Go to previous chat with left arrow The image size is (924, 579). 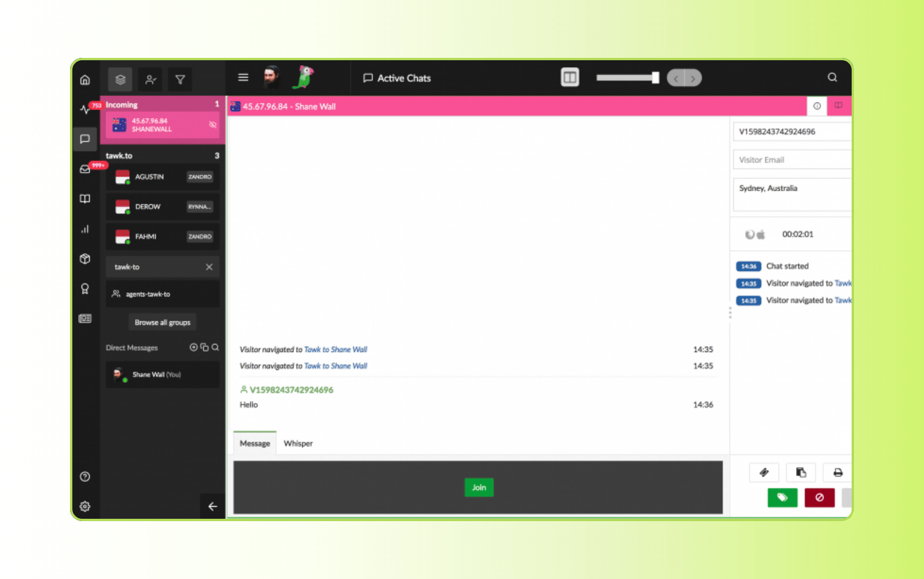click(676, 78)
